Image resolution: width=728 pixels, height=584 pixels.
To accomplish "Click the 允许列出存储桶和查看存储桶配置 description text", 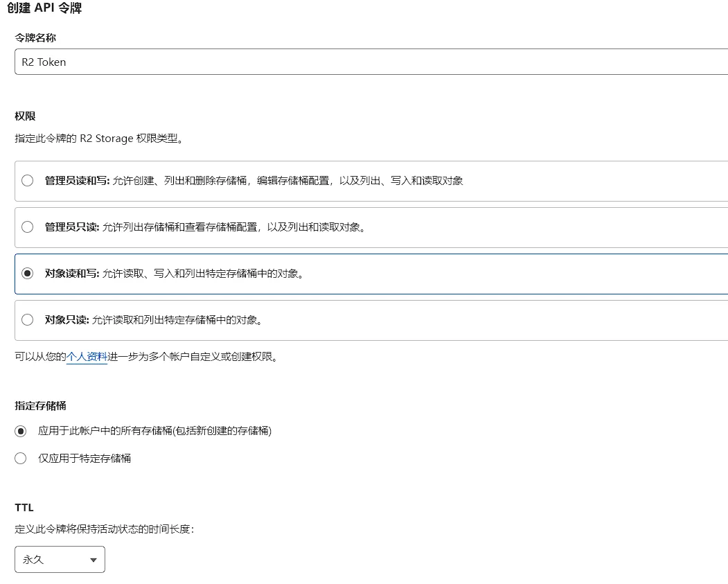I will click(234, 227).
